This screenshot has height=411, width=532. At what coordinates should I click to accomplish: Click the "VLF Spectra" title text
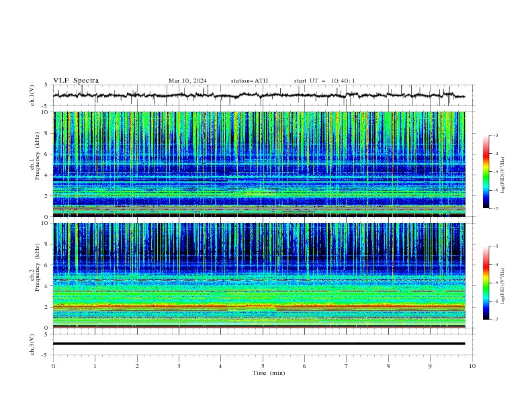tap(76, 81)
